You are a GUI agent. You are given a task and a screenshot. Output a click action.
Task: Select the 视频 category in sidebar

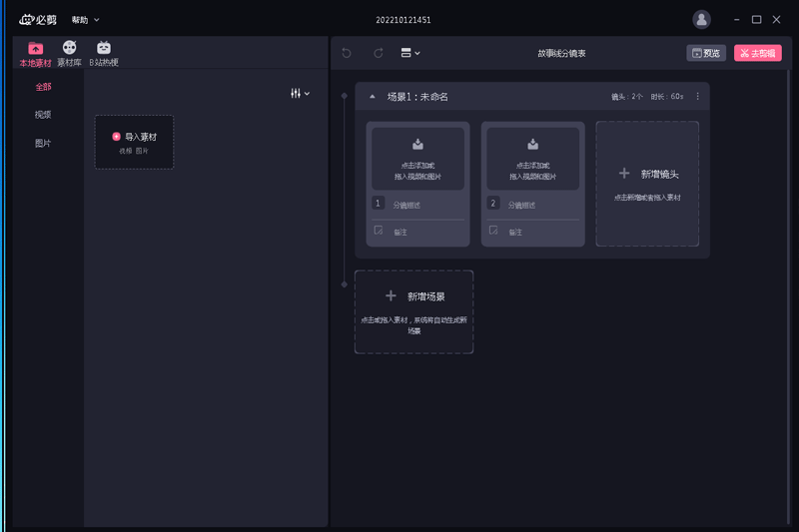pyautogui.click(x=43, y=115)
